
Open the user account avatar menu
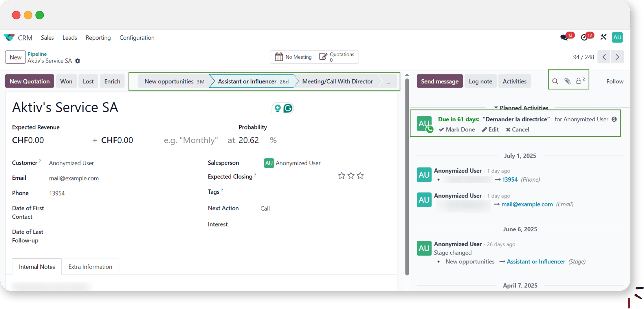(617, 37)
